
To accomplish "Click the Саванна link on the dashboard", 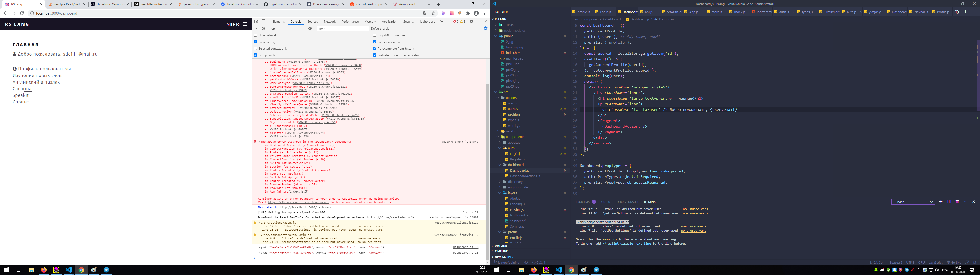I will [22, 89].
